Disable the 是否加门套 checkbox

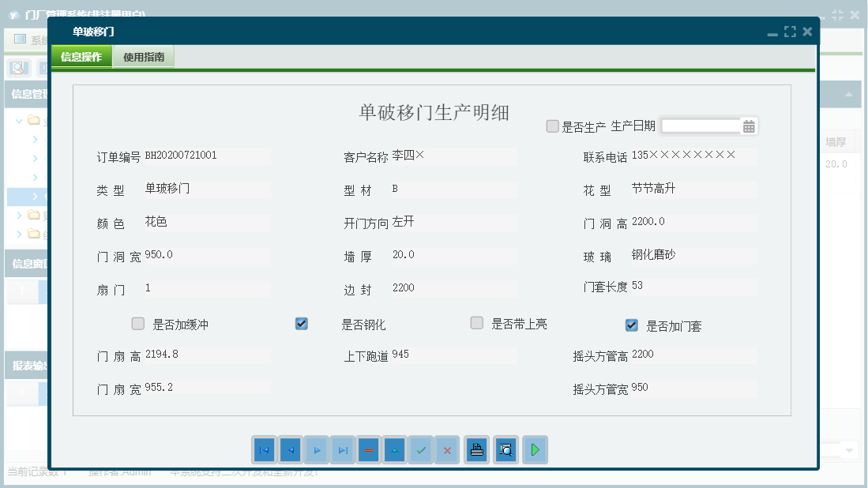click(x=630, y=324)
